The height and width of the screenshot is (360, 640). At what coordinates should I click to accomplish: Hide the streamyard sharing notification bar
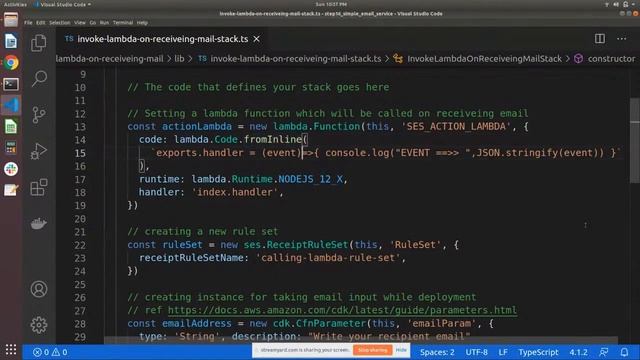click(401, 350)
